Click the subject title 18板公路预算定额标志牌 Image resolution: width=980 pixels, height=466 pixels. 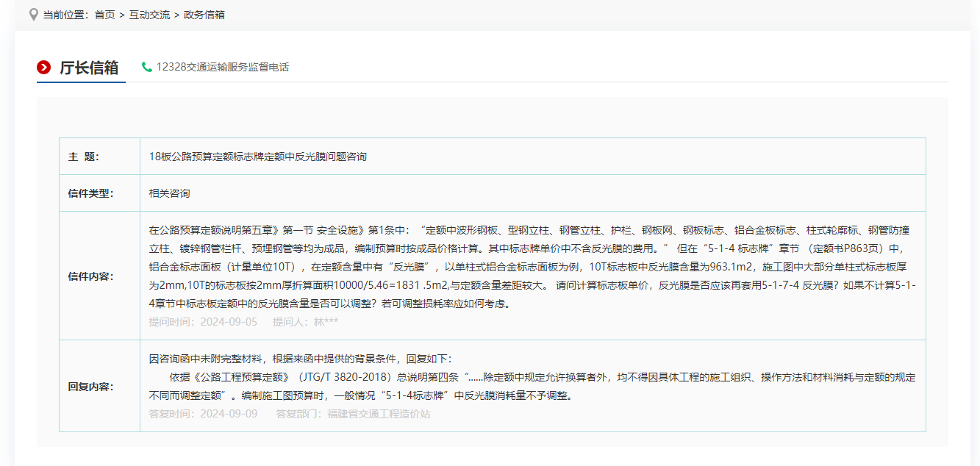click(x=257, y=157)
